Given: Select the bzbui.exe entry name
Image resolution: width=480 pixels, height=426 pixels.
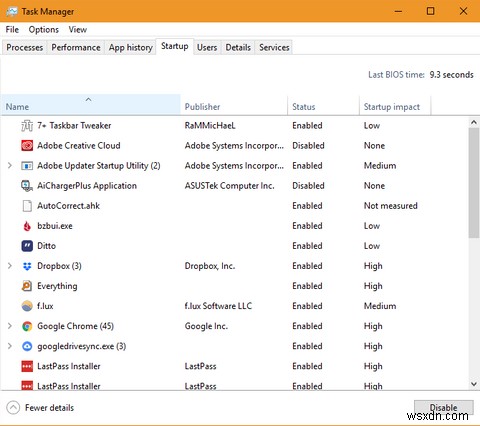Looking at the screenshot, I should click(x=55, y=226).
